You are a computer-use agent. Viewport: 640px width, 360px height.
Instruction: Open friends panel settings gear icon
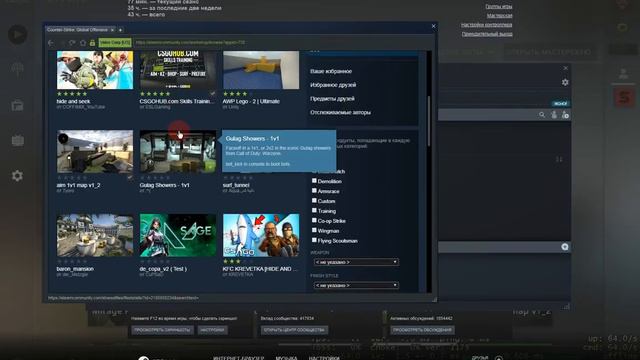pos(565,82)
